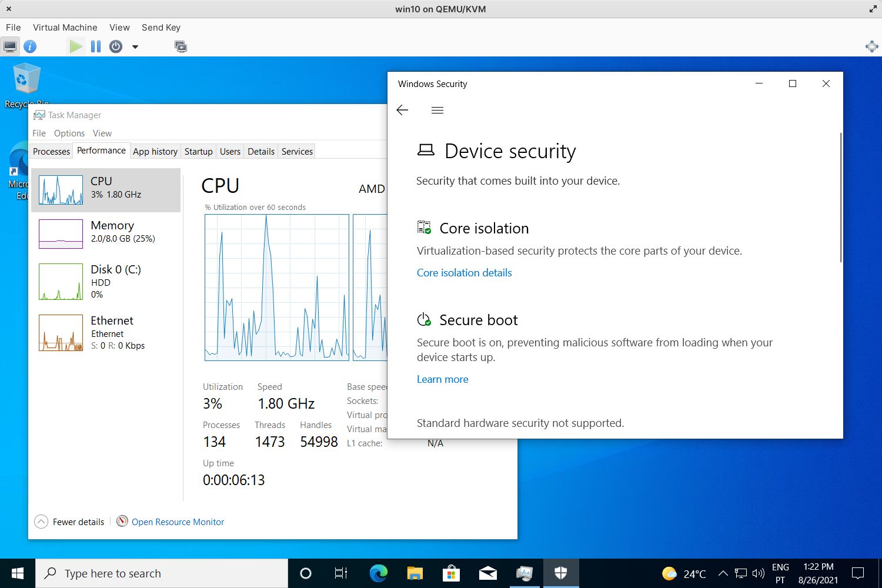Open the clock showing 1:22 PM
The width and height of the screenshot is (882, 588).
coord(818,573)
